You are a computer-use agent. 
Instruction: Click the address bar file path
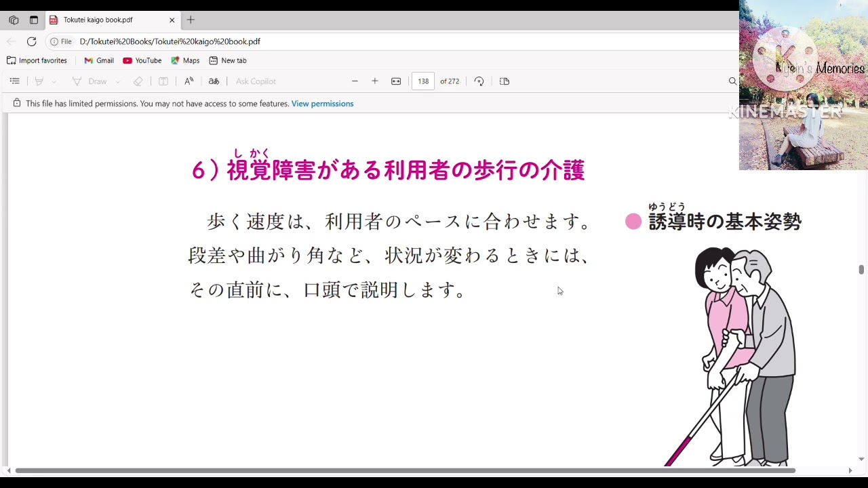170,41
